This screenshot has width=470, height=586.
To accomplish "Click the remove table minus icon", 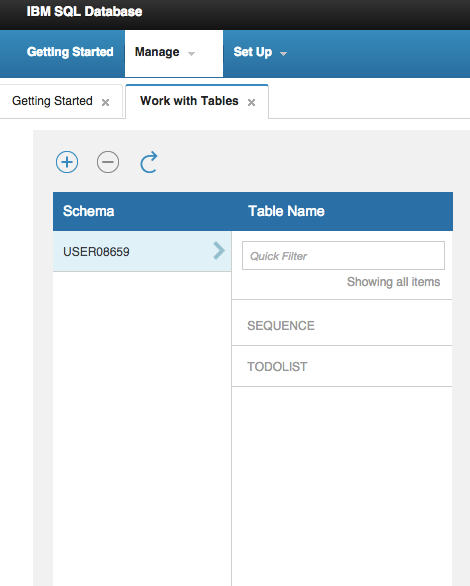I will click(x=108, y=162).
